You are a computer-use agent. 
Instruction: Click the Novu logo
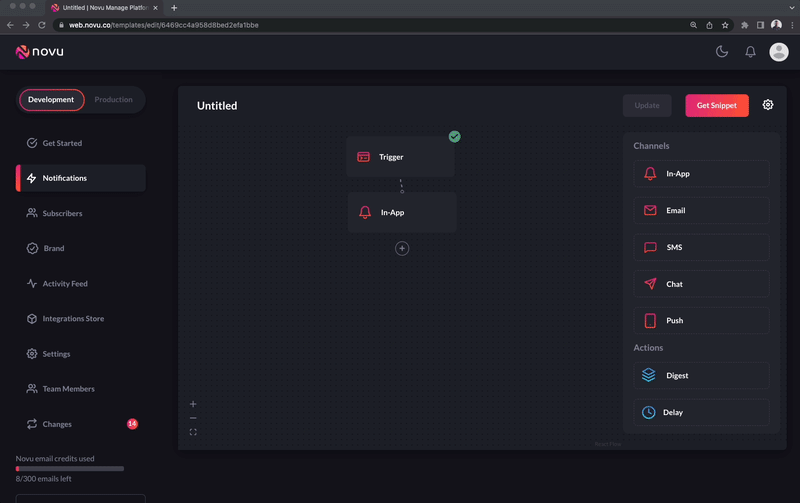coord(40,52)
